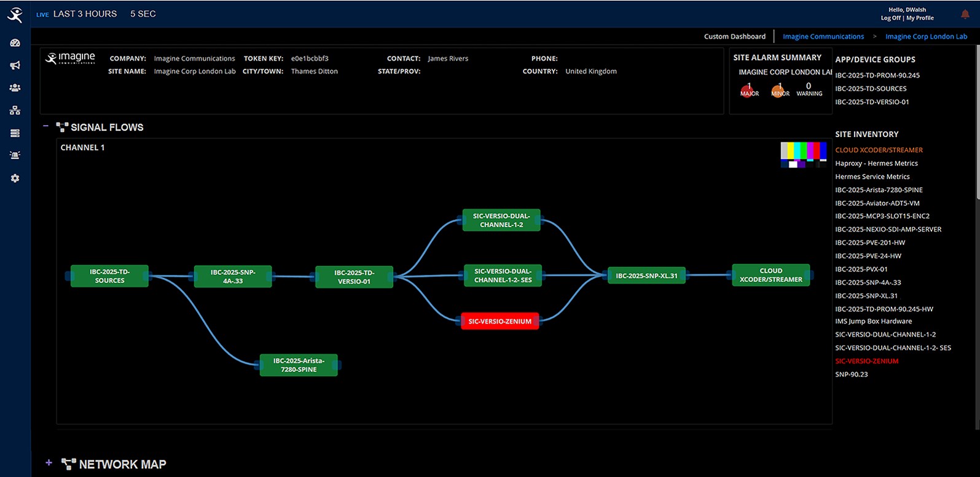
Task: Open the users group sidebar icon
Action: [x=15, y=88]
